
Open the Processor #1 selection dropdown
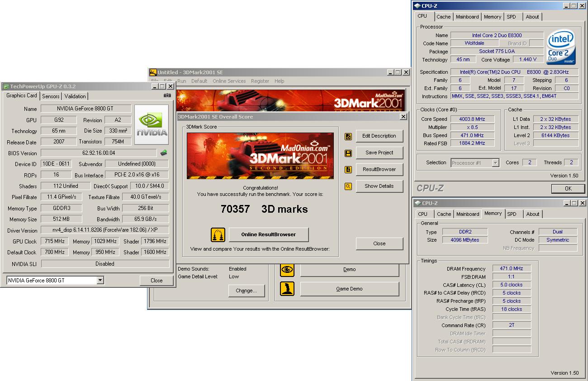(x=495, y=163)
